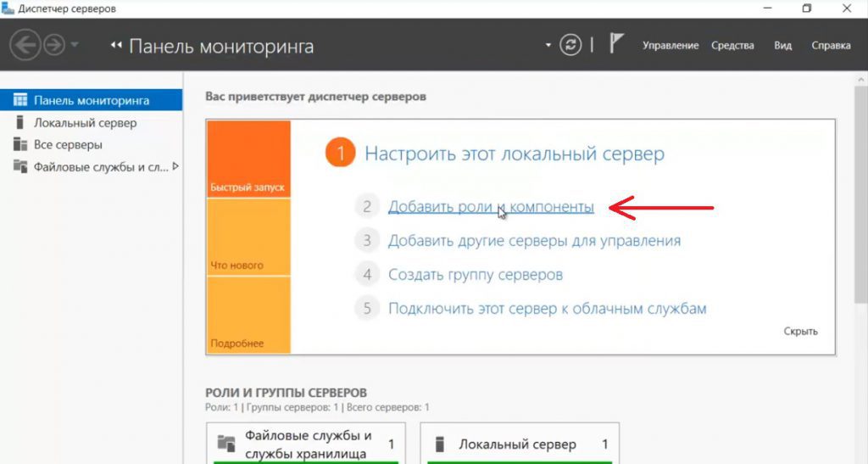Refresh the Server Manager dashboard
This screenshot has height=464, width=868.
573,45
